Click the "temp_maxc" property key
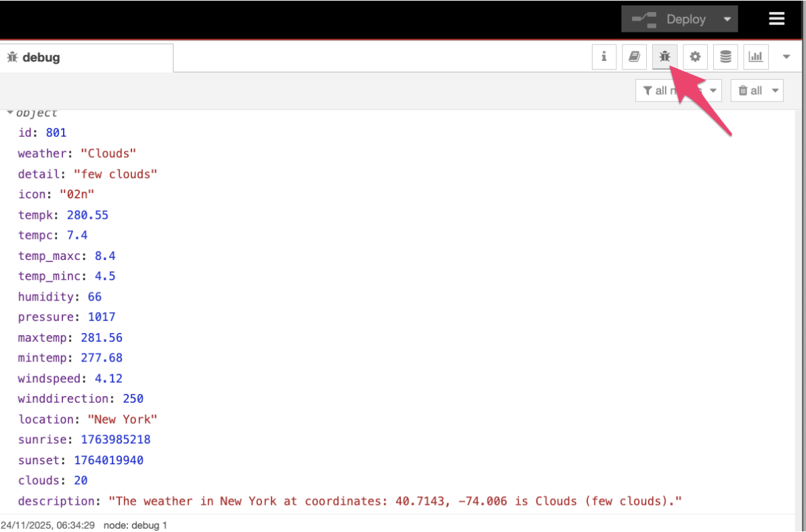The width and height of the screenshot is (806, 532). tap(49, 256)
